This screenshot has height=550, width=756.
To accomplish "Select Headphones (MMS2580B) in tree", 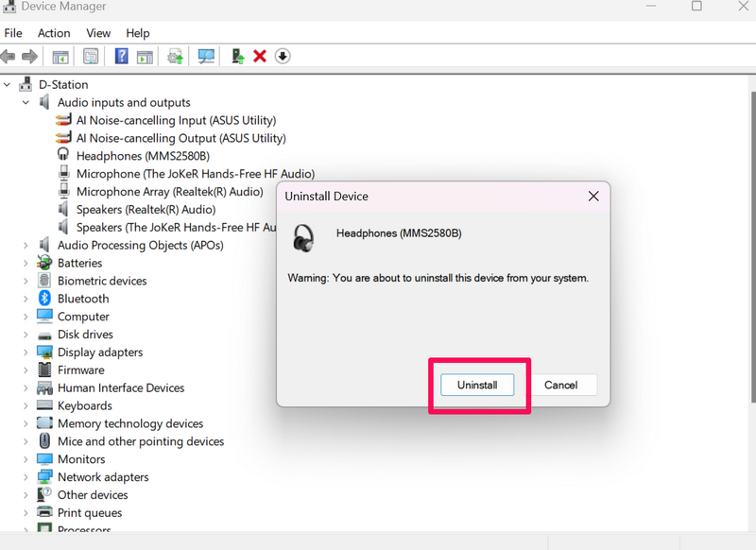I will point(143,156).
